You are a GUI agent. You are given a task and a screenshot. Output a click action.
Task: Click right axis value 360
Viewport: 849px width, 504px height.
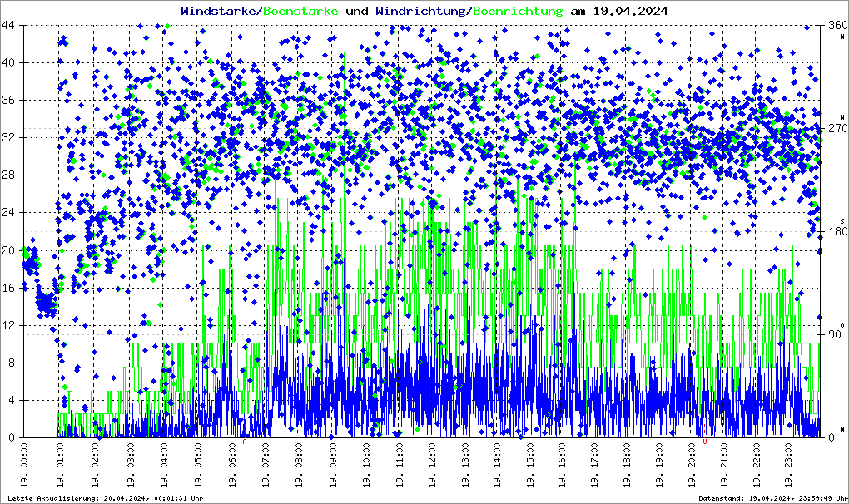[838, 25]
